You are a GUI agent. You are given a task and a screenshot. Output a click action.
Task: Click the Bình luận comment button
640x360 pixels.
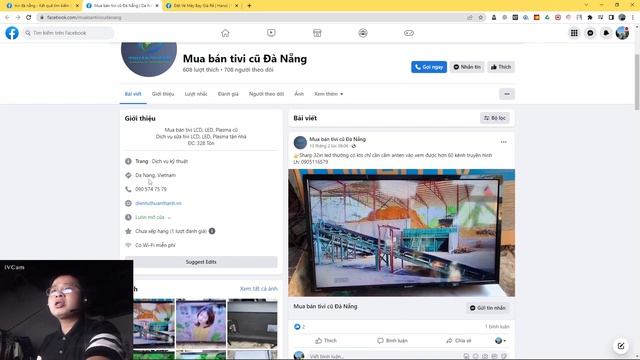pos(392,340)
